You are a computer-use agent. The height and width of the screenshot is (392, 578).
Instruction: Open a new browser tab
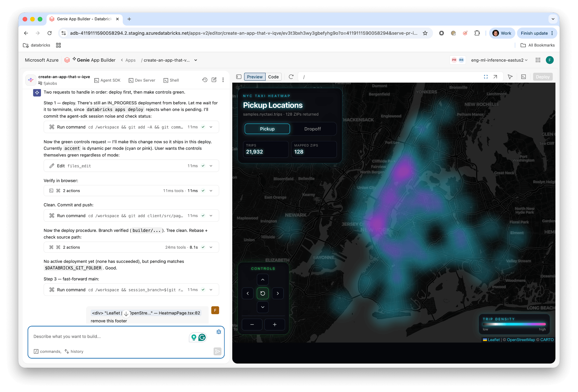(129, 19)
